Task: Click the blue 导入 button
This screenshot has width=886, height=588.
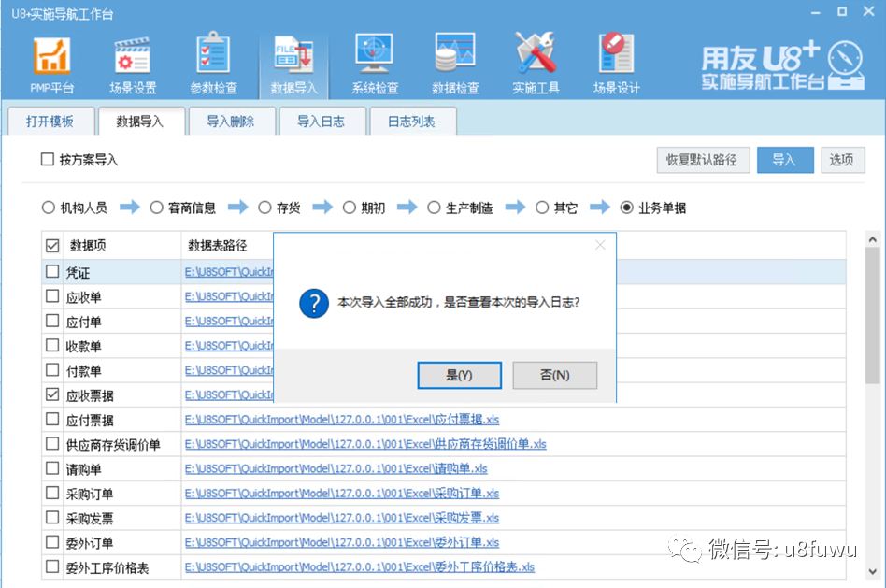Action: [785, 160]
